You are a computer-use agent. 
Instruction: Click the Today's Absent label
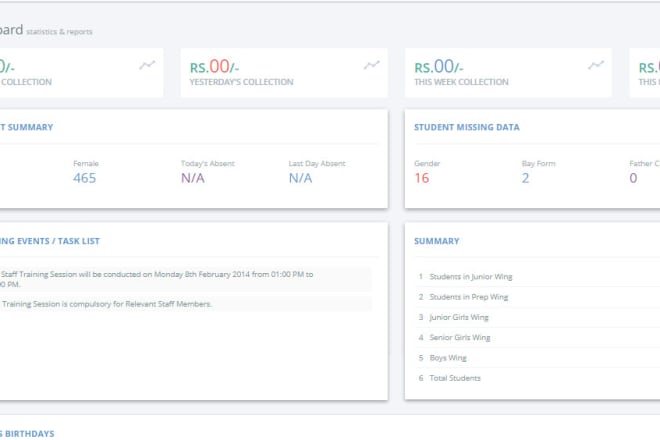[208, 163]
